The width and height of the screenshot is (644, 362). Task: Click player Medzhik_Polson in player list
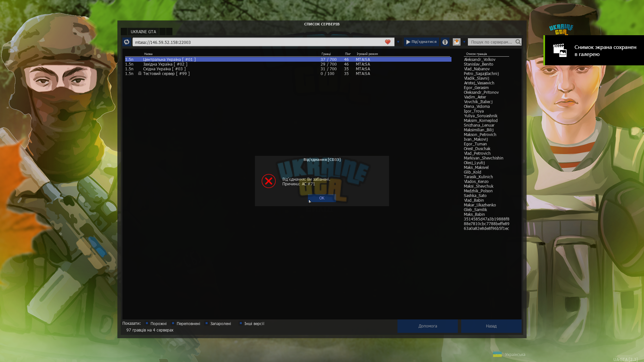coord(478,191)
